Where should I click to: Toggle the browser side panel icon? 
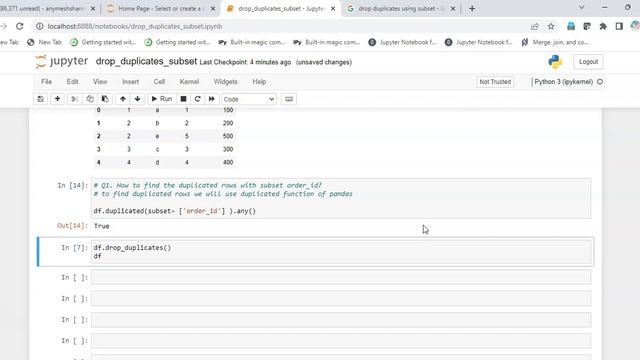point(619,26)
